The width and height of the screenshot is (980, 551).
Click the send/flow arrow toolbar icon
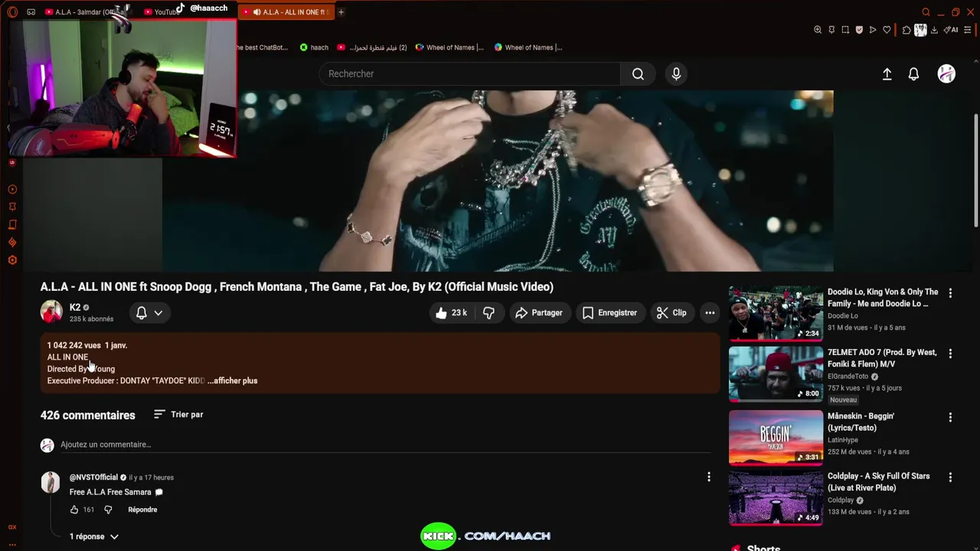pyautogui.click(x=873, y=30)
